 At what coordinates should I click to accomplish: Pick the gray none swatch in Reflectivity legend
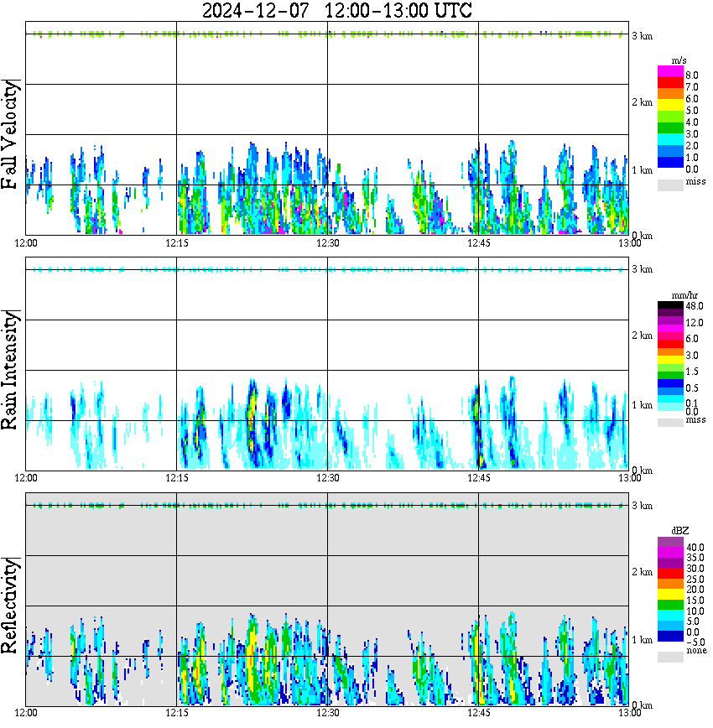click(x=670, y=657)
